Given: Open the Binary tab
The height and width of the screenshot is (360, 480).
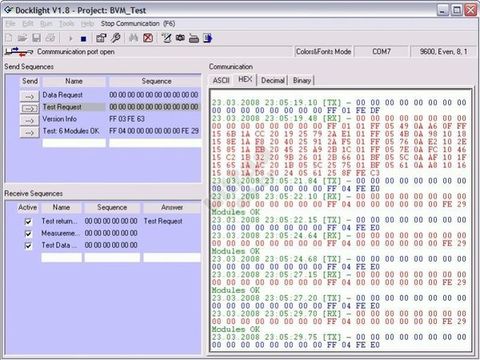Looking at the screenshot, I should coord(302,80).
